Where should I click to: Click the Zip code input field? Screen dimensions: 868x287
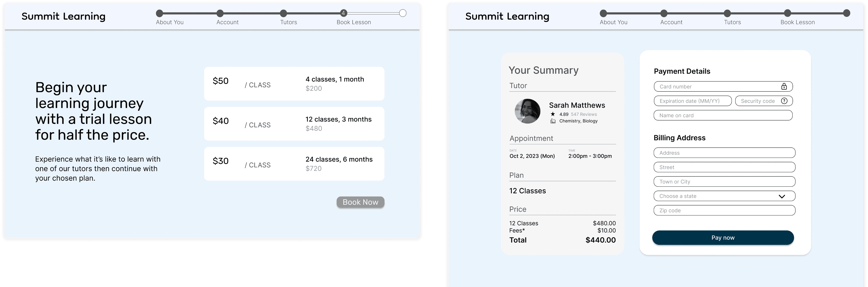[725, 211]
